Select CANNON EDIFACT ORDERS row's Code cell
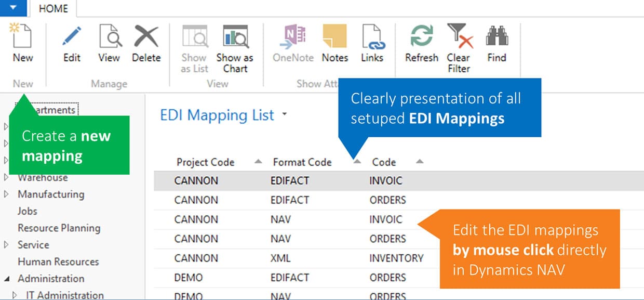The width and height of the screenshot is (644, 300). point(387,200)
